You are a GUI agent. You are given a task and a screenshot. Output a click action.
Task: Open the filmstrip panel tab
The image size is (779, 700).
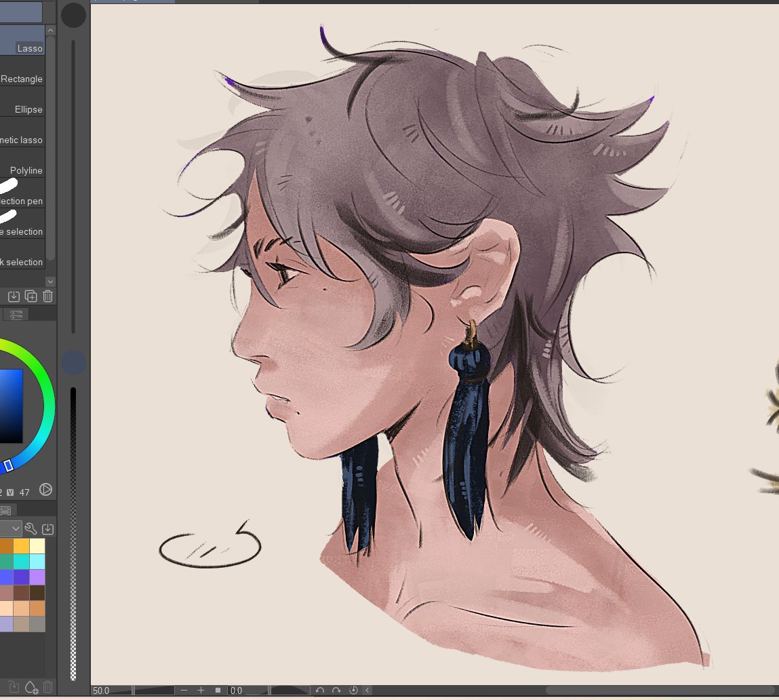(x=6, y=511)
